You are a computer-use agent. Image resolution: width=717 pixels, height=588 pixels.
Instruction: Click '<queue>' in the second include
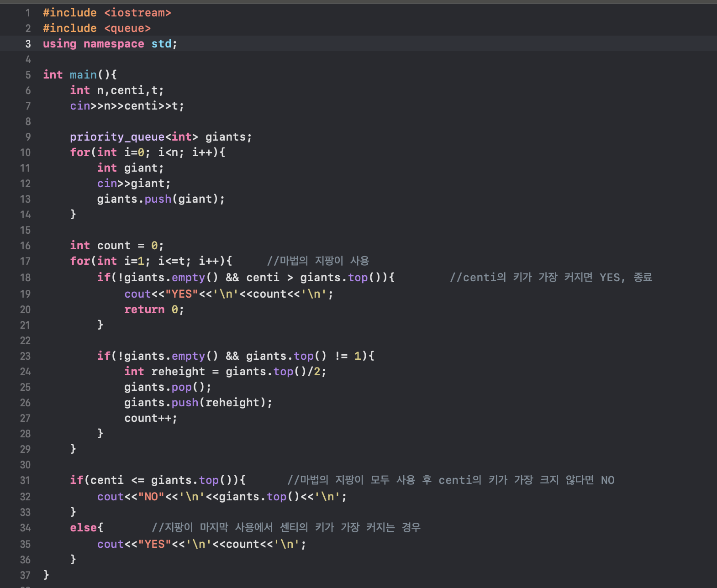pyautogui.click(x=127, y=28)
